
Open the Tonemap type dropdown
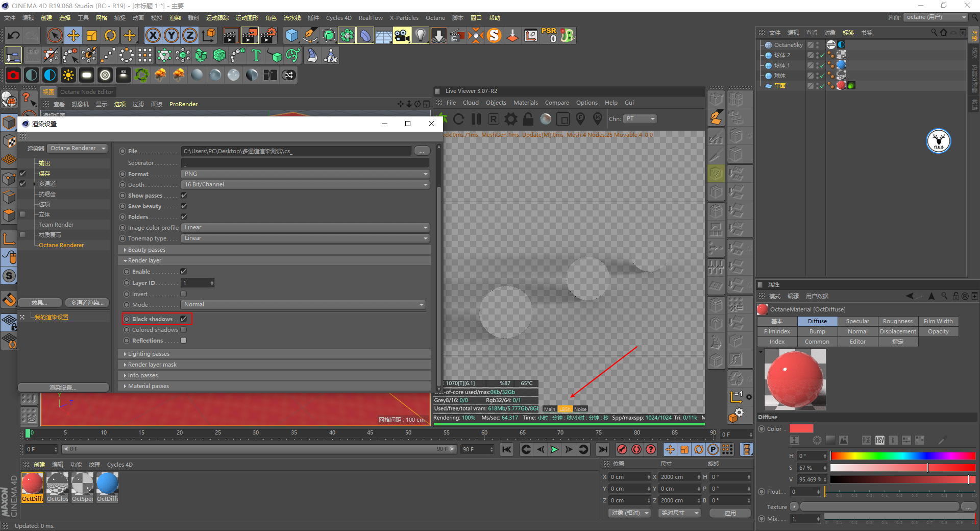(x=306, y=238)
